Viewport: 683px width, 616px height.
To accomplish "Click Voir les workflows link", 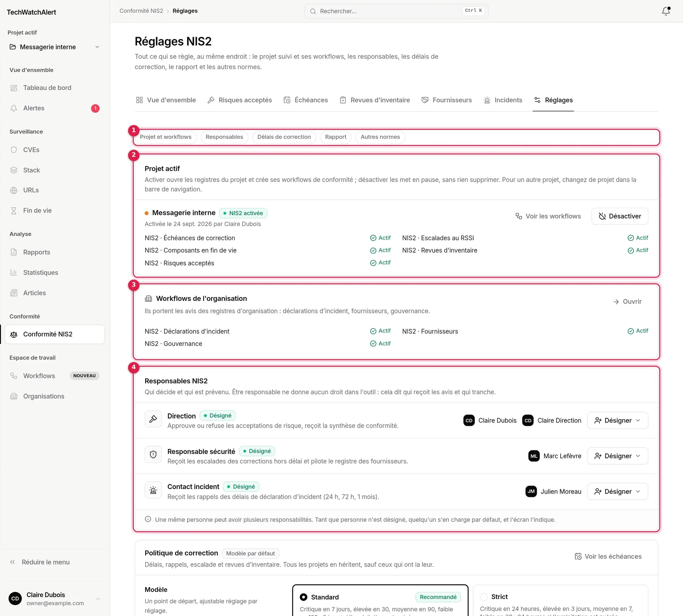I will coord(548,216).
